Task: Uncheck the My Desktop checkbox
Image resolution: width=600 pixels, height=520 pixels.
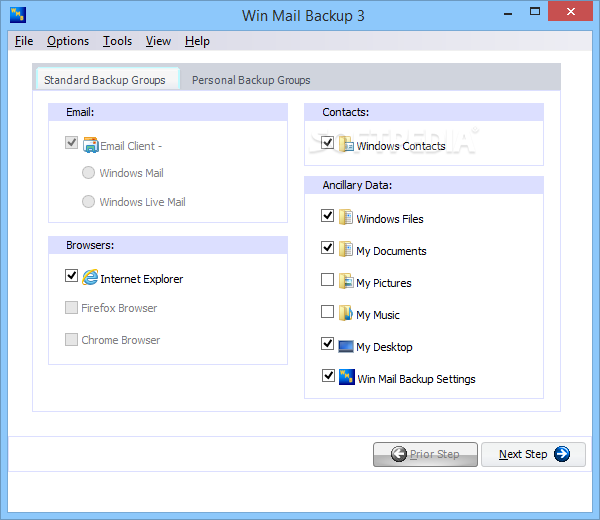Action: click(x=328, y=344)
